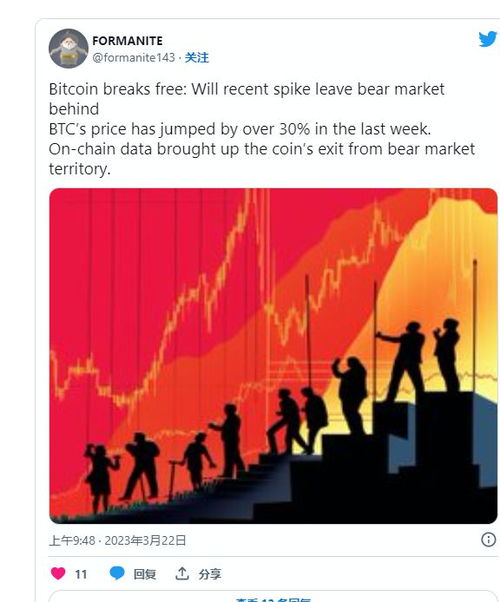
Task: Click the 'On-chain data' sentence
Action: [x=262, y=159]
